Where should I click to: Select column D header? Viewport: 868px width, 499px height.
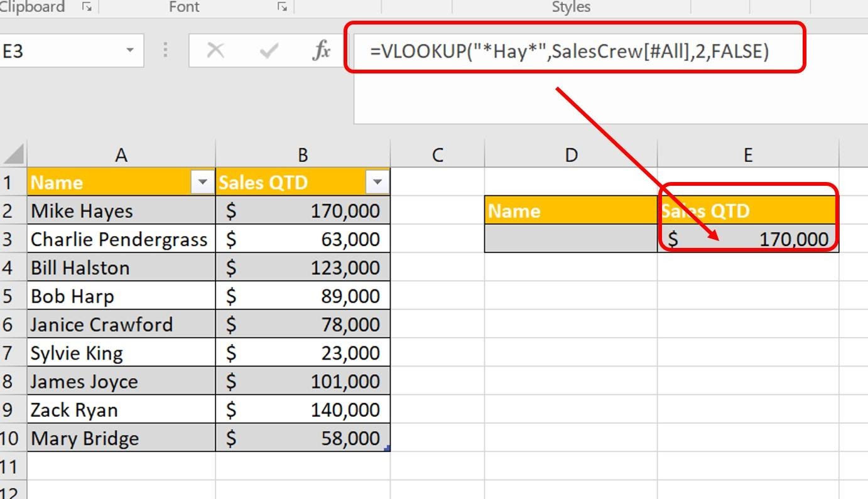[571, 154]
